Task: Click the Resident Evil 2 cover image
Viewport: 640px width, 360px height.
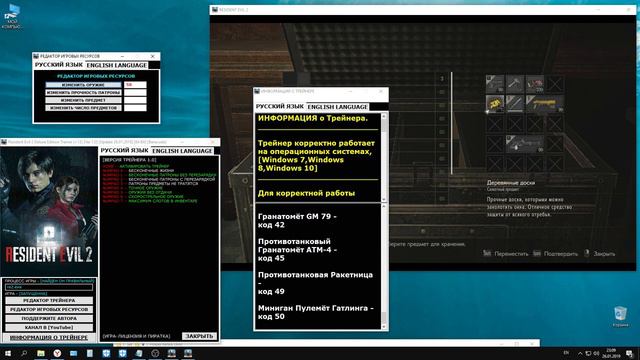Action: [x=49, y=211]
